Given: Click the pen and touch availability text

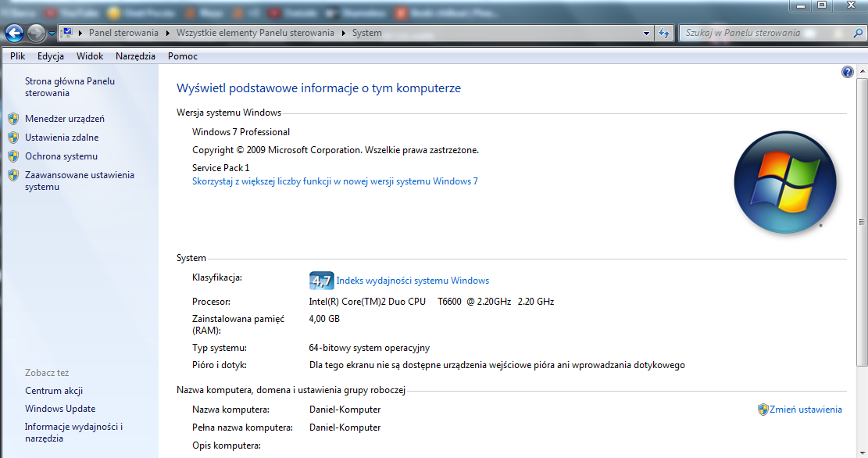Looking at the screenshot, I should [497, 365].
